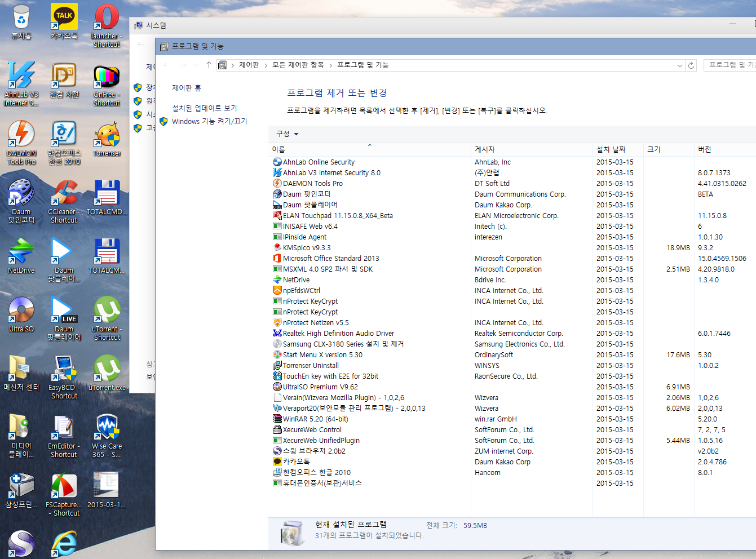
Task: Open the Torrenser desktop icon
Action: [x=107, y=139]
